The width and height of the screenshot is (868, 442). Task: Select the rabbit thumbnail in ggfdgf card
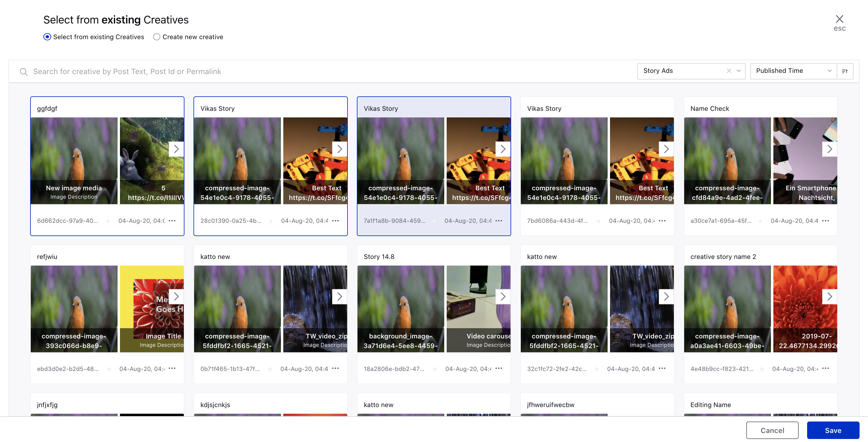point(152,160)
